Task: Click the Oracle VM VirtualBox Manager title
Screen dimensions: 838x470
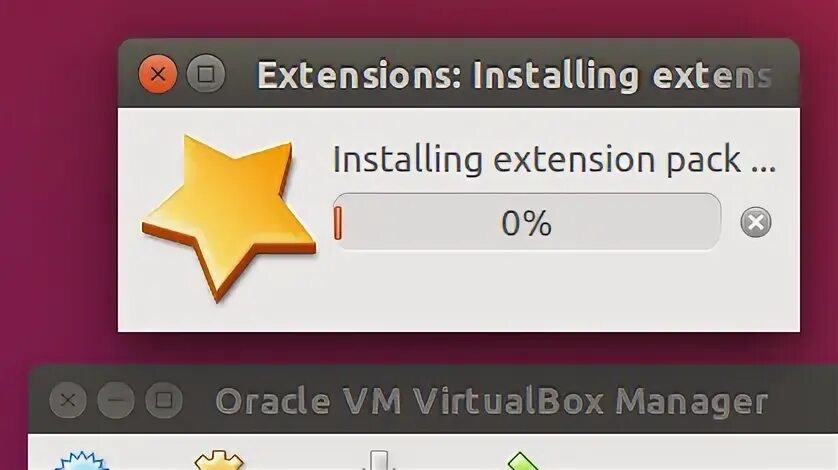Action: [x=492, y=401]
